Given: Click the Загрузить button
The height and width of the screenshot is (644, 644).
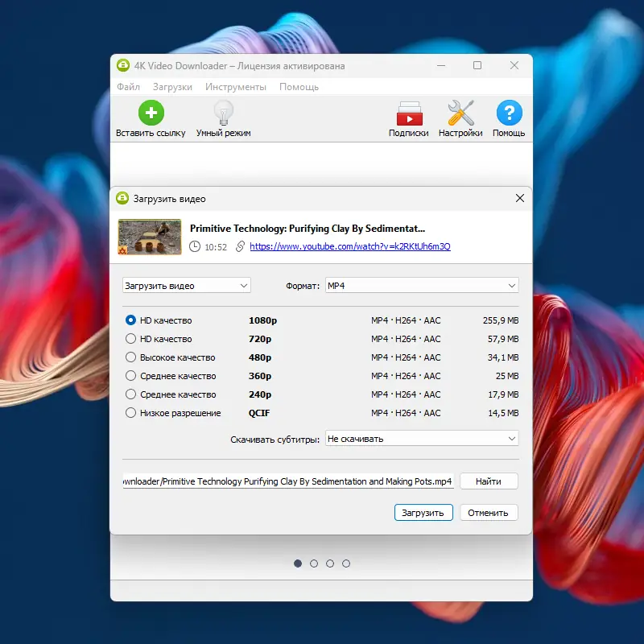Looking at the screenshot, I should (x=423, y=513).
